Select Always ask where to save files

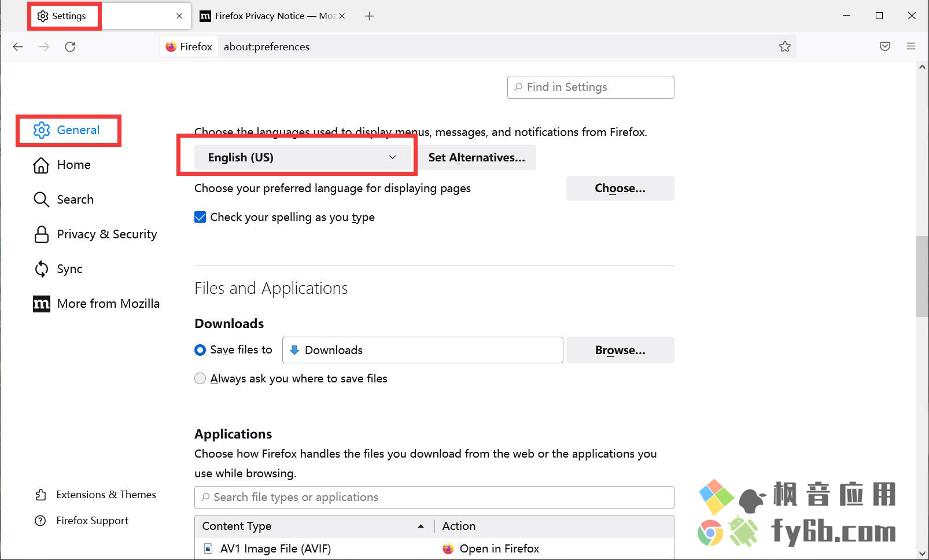point(200,379)
